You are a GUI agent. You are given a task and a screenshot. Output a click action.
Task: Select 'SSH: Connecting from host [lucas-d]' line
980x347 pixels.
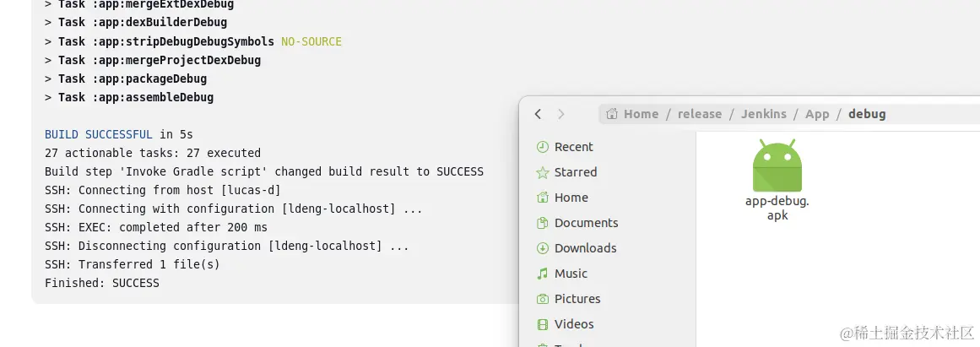coord(163,190)
